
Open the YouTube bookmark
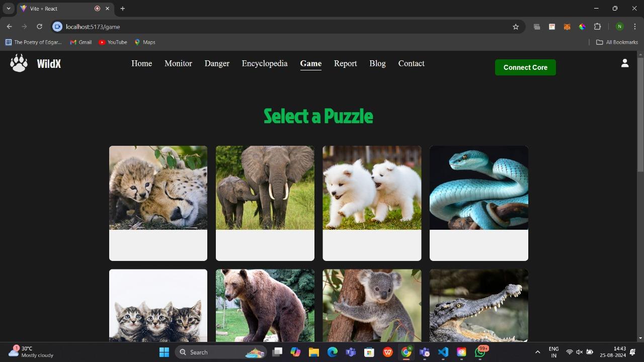(113, 42)
